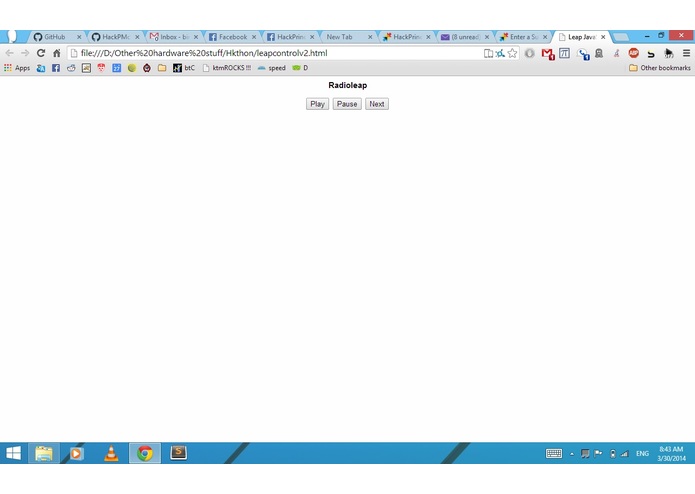
Task: Click the grey ghost extension icon
Action: [x=599, y=53]
